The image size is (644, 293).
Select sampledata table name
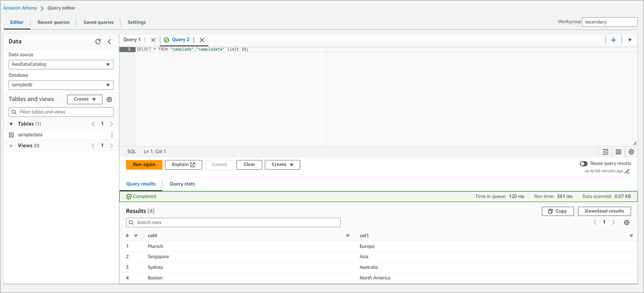pyautogui.click(x=30, y=135)
